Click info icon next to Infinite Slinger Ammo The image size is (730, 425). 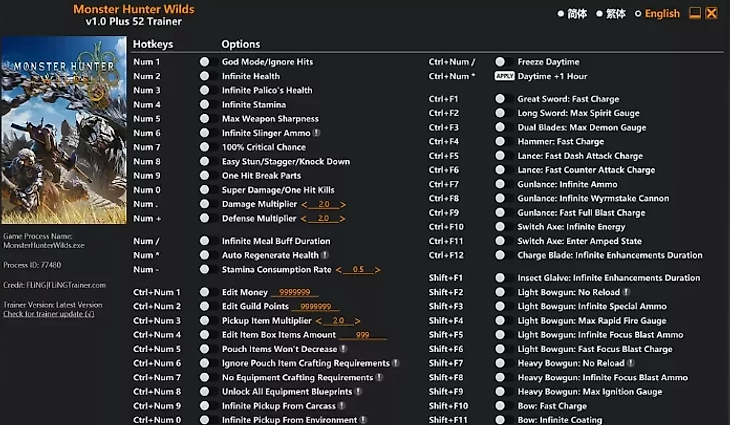coord(317,133)
